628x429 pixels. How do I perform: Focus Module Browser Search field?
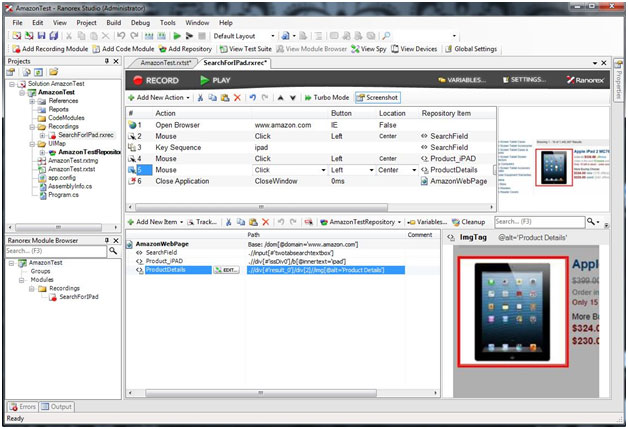(x=56, y=251)
